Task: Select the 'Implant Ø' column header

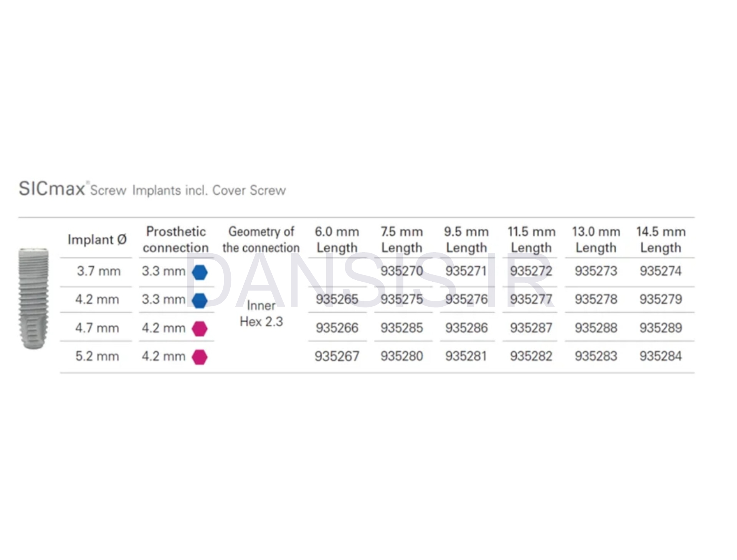Action: pyautogui.click(x=97, y=240)
